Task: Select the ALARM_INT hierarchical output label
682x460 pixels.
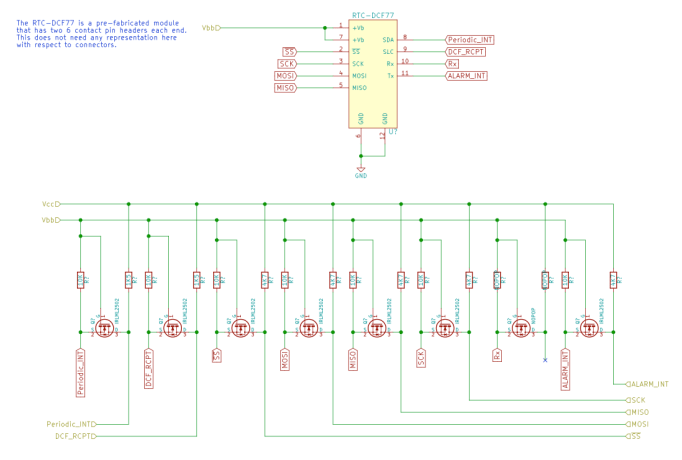Action: click(647, 384)
